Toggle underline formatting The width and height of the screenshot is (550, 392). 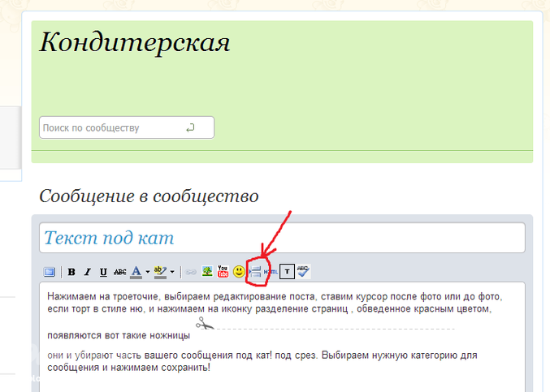point(103,272)
